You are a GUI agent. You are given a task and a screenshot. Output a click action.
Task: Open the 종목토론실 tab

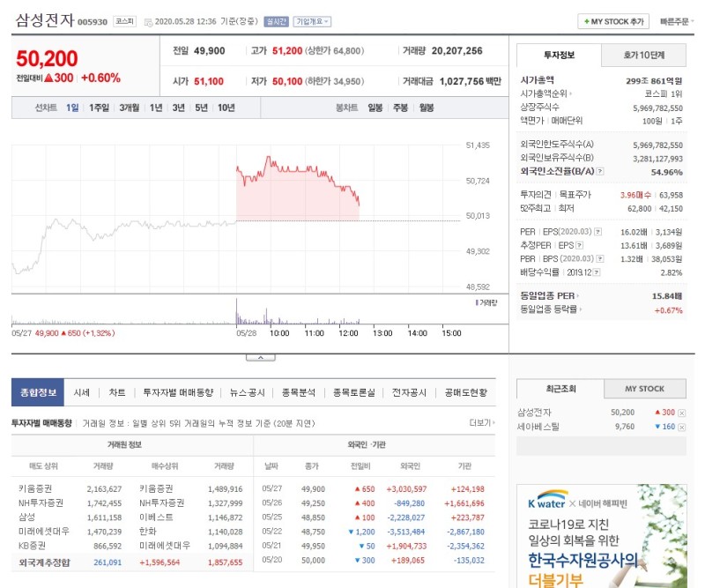354,393
